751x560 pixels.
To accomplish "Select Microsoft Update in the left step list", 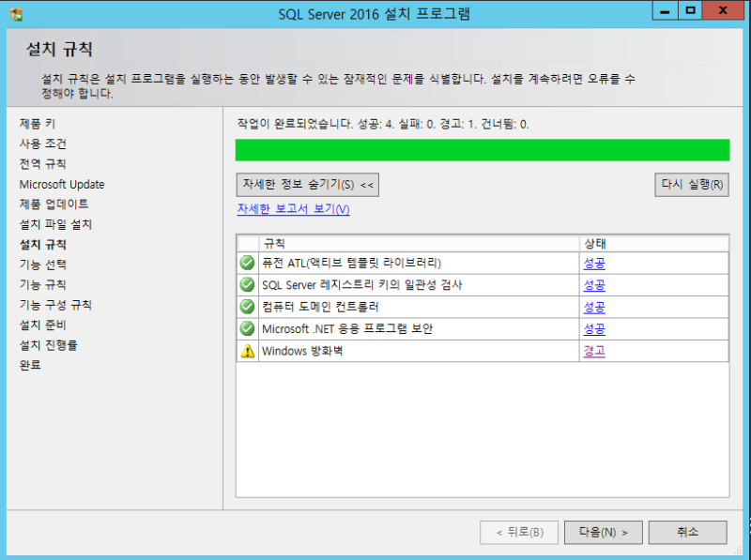I will (x=61, y=184).
